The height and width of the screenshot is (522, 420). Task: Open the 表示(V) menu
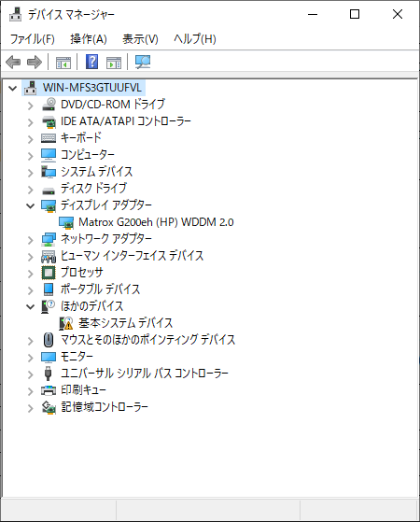(140, 39)
